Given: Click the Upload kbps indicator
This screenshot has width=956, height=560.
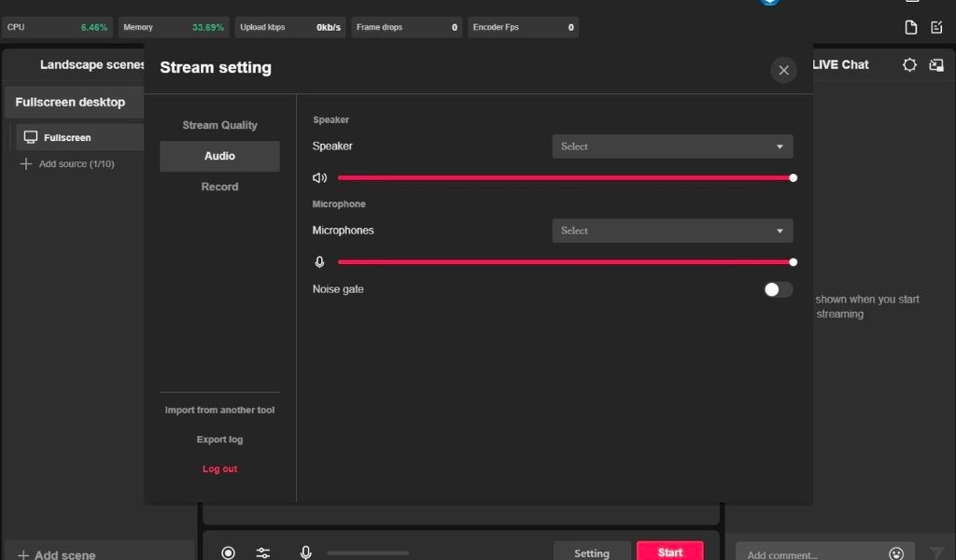Looking at the screenshot, I should [x=290, y=27].
